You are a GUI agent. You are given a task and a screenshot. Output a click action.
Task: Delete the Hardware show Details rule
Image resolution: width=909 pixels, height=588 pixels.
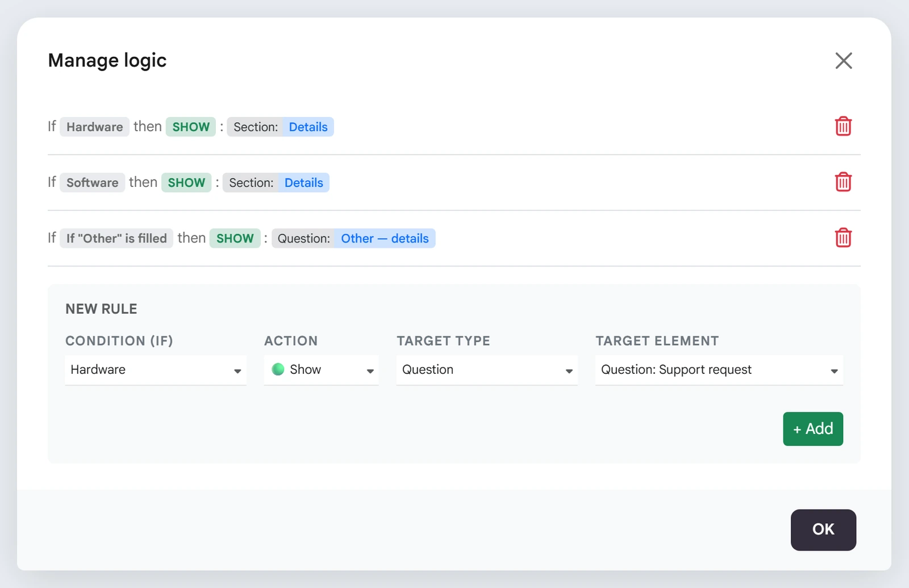[843, 126]
